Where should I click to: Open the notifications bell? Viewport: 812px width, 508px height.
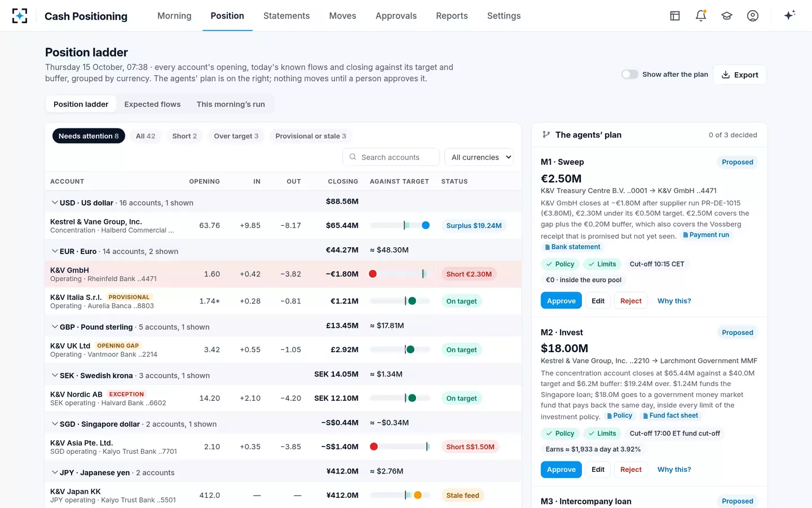701,16
